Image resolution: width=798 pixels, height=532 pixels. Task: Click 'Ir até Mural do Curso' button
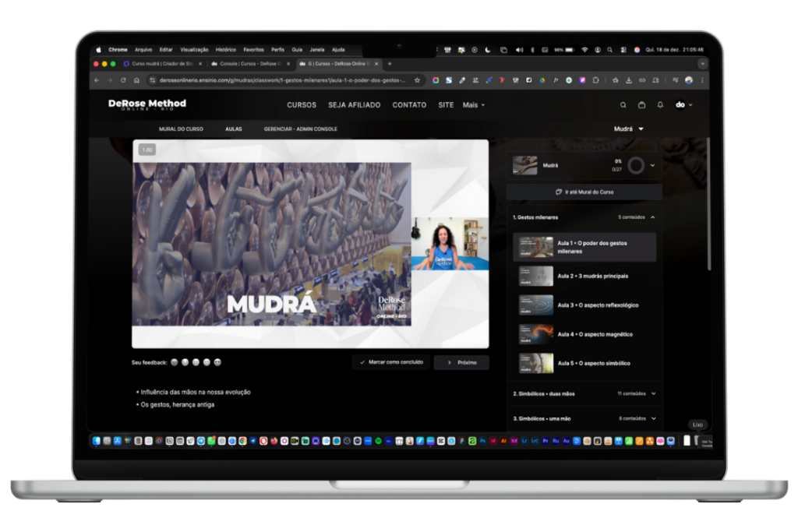584,192
